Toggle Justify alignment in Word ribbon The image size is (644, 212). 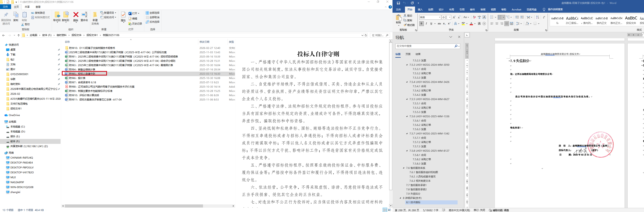coord(506,24)
